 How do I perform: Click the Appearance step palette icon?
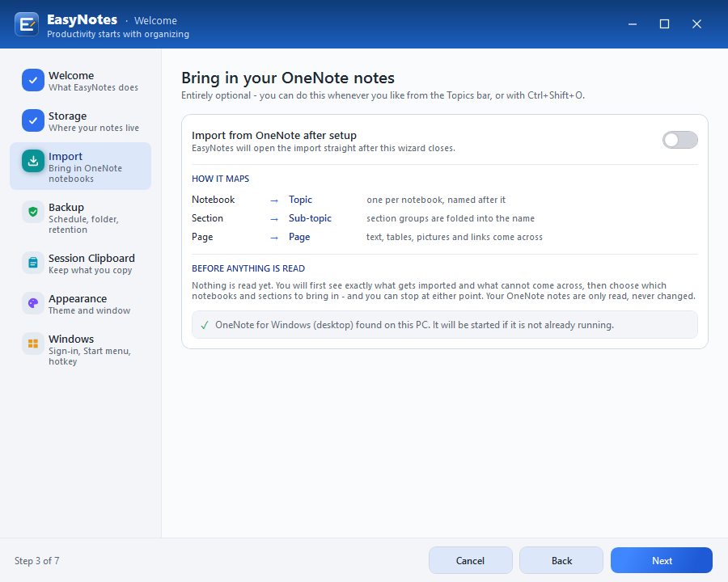click(x=33, y=303)
